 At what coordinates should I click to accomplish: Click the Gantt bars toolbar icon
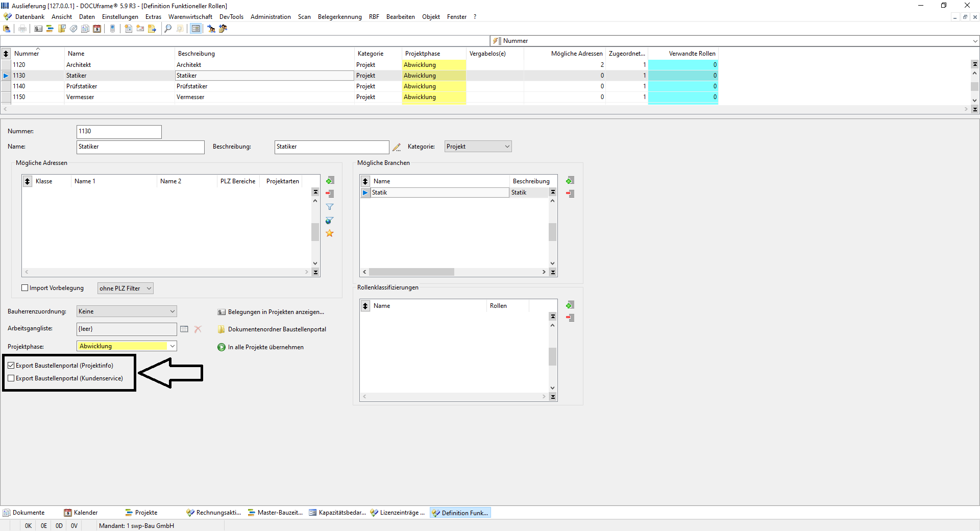click(50, 29)
